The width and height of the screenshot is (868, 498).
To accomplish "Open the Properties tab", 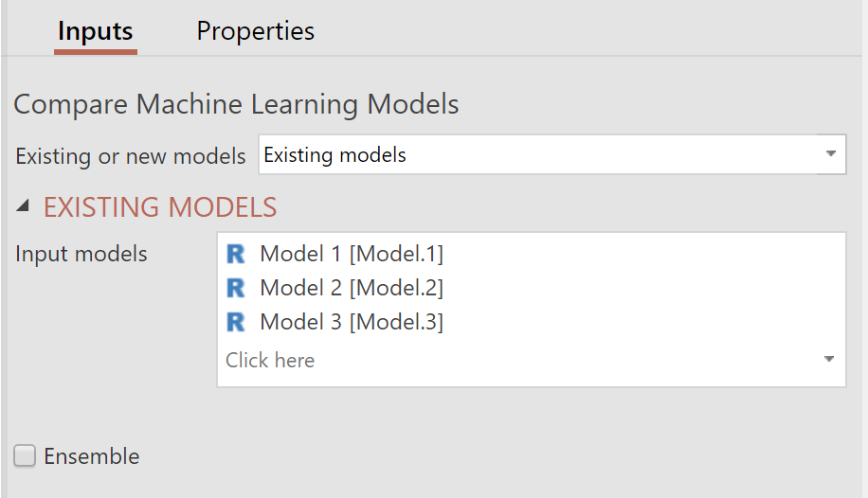I will click(255, 31).
